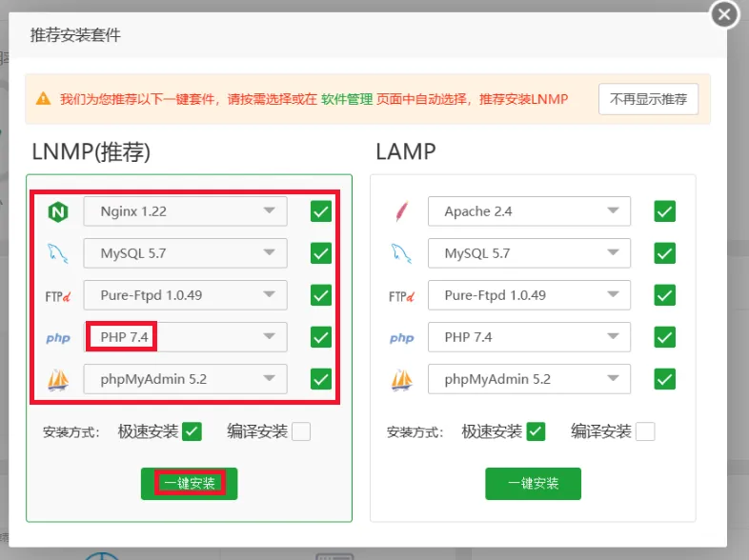Screen dimensions: 749x560
Task: Open the LAMP phpMyAdmin 5.2 dropdown
Action: pos(529,379)
